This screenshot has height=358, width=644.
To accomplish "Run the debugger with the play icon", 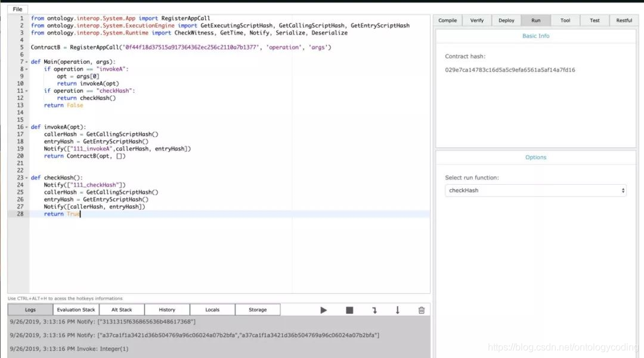I will (324, 310).
